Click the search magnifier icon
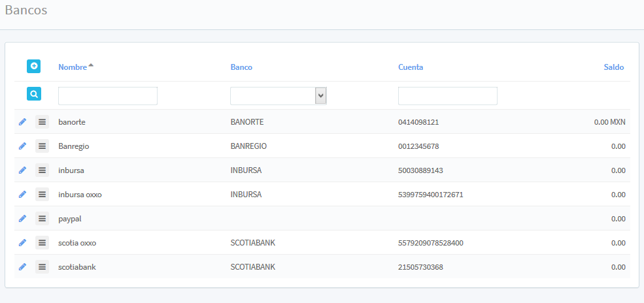This screenshot has width=644, height=303. (x=33, y=94)
